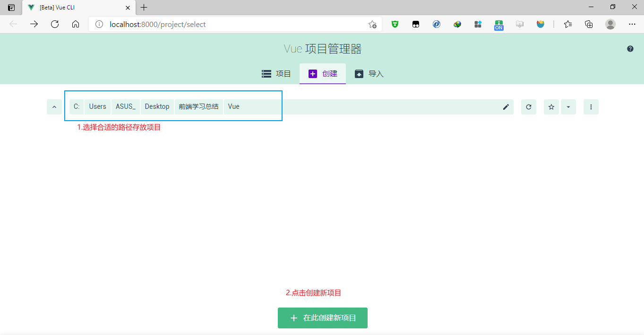Screen dimensions: 644x335
Task: Open the colorful squares extension icon
Action: tap(478, 24)
